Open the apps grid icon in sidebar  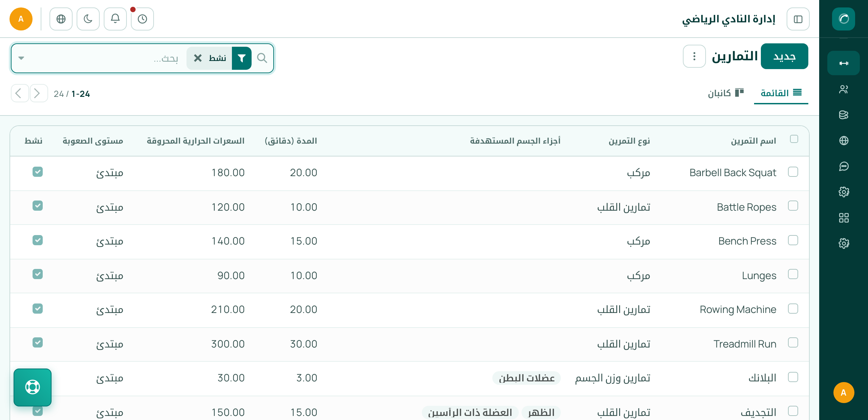click(844, 218)
